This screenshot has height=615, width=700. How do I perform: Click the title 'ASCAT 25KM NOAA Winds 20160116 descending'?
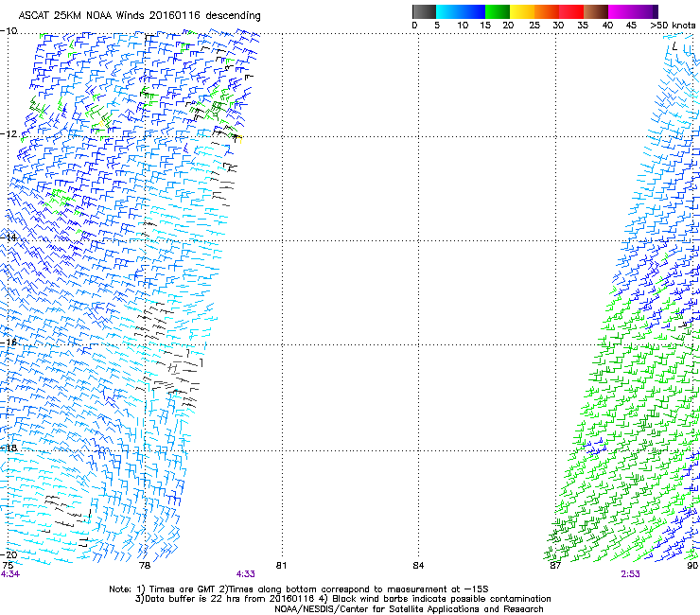click(x=139, y=16)
